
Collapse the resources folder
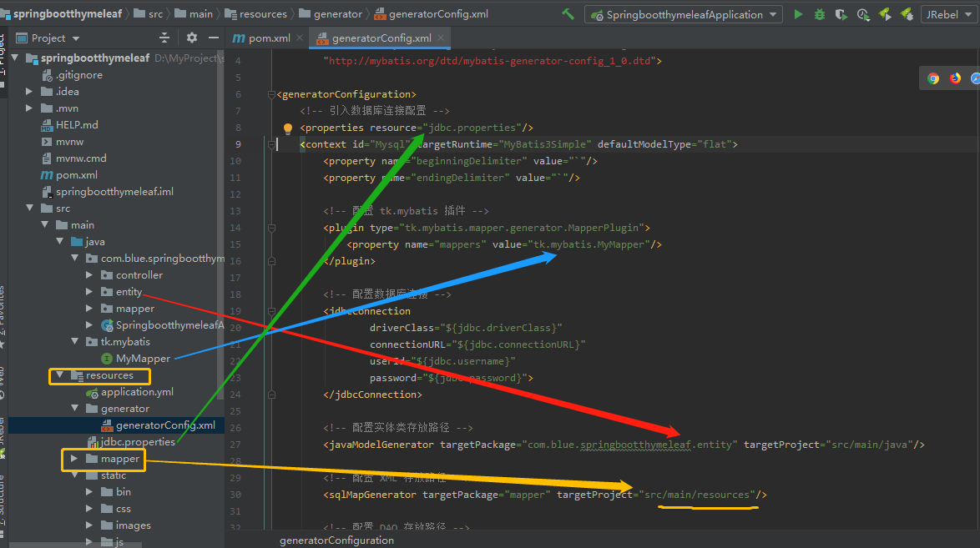[x=59, y=375]
